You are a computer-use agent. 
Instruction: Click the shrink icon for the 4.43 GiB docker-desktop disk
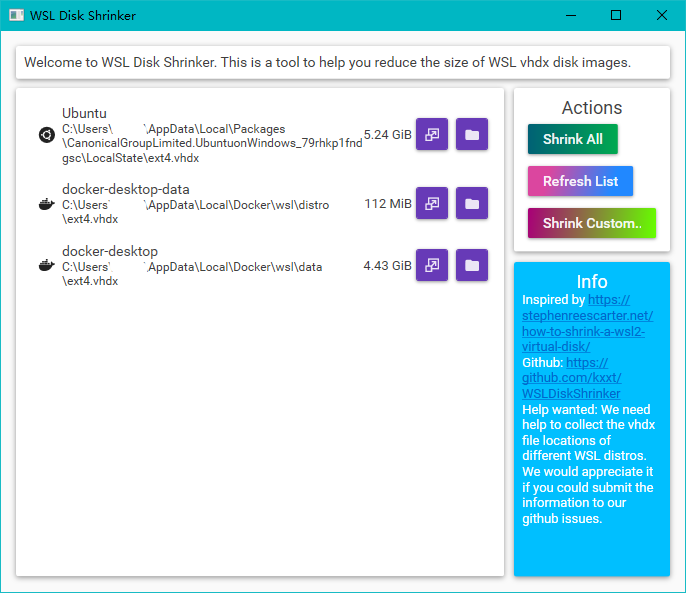[432, 265]
